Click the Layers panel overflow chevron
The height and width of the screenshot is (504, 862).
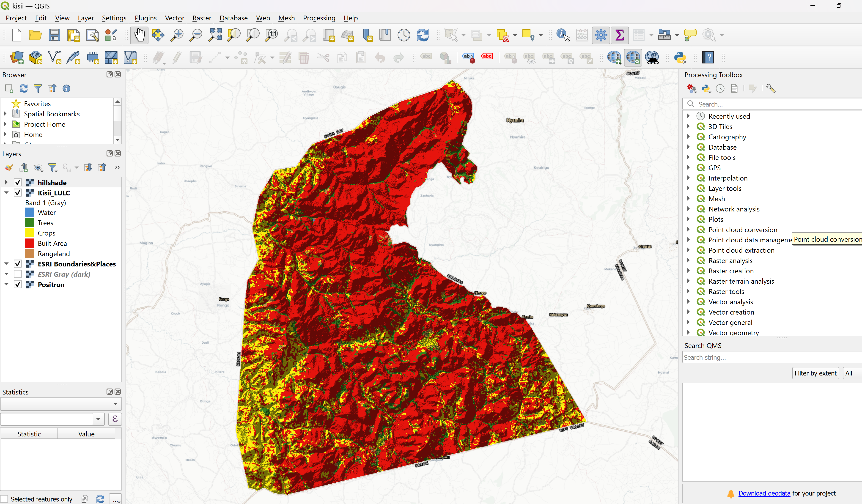pyautogui.click(x=117, y=167)
